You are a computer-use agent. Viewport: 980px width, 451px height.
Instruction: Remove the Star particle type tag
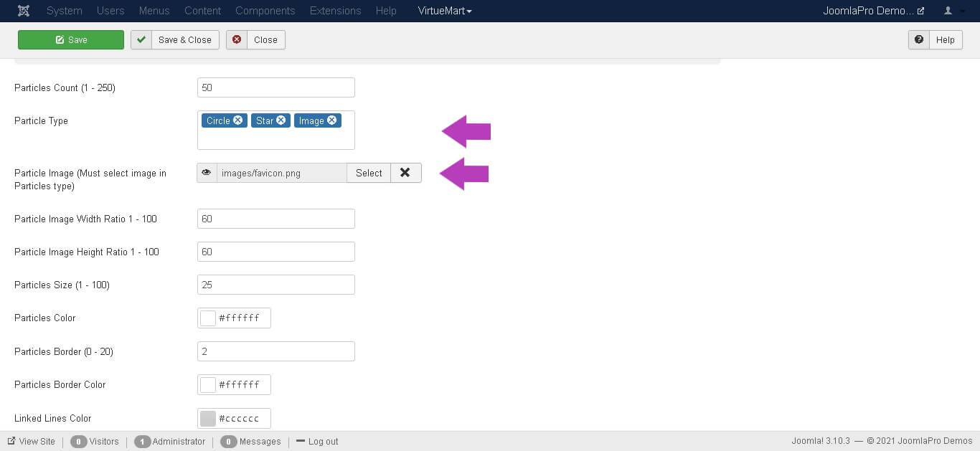(x=281, y=120)
